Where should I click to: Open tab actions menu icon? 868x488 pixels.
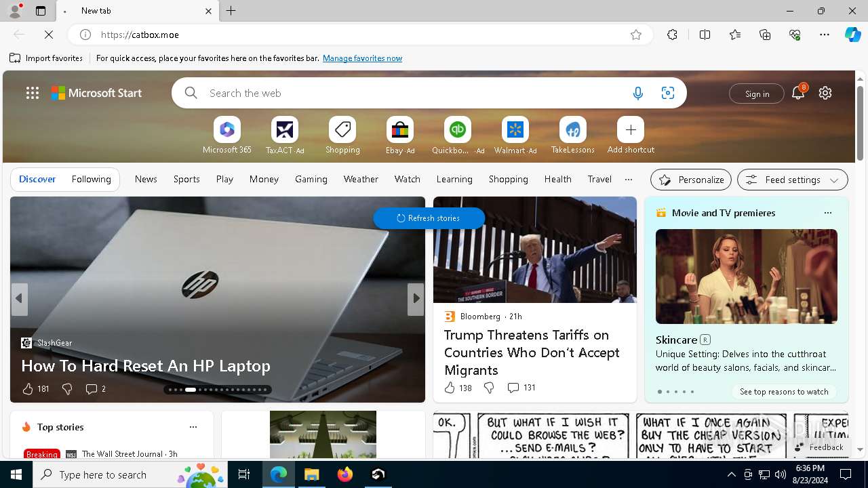pyautogui.click(x=41, y=11)
